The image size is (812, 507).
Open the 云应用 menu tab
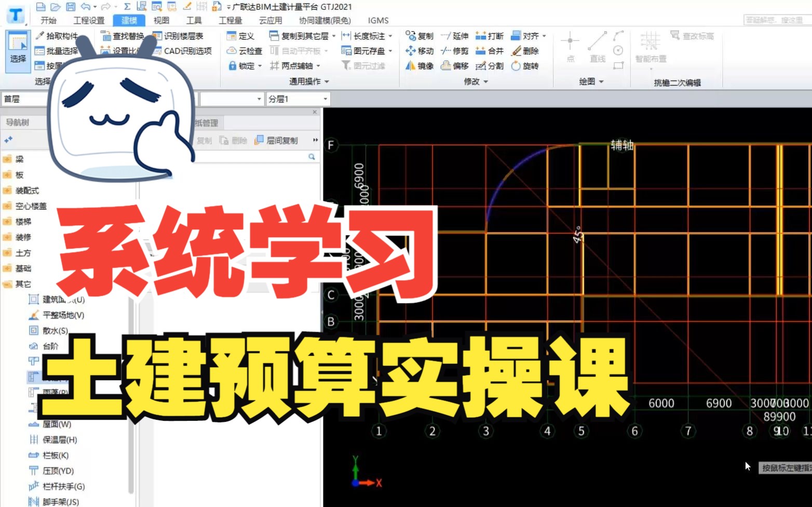[x=270, y=20]
